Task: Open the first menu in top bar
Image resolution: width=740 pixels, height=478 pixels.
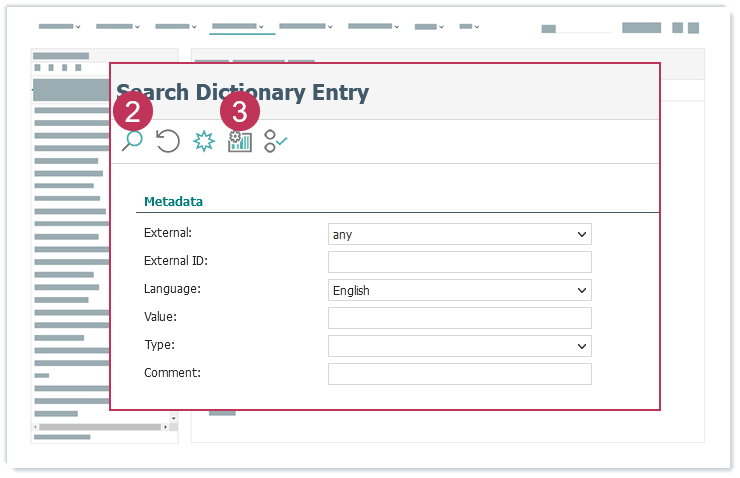Action: pos(59,27)
